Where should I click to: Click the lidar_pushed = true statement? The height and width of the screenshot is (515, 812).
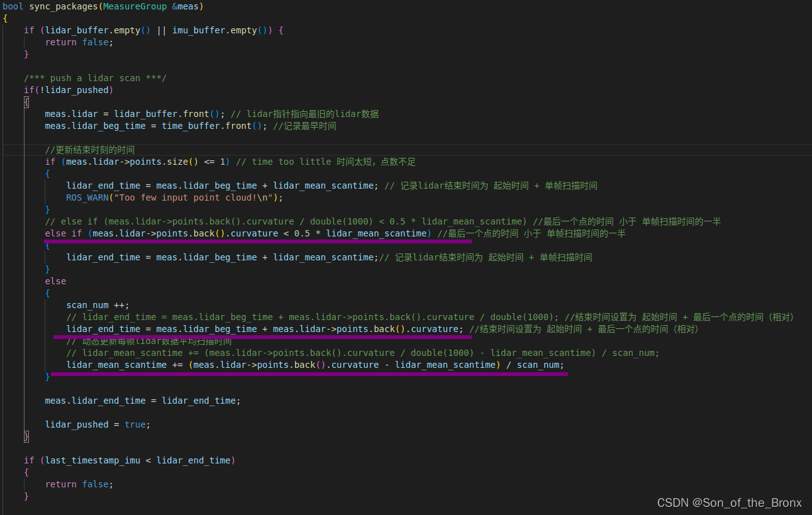coord(94,424)
